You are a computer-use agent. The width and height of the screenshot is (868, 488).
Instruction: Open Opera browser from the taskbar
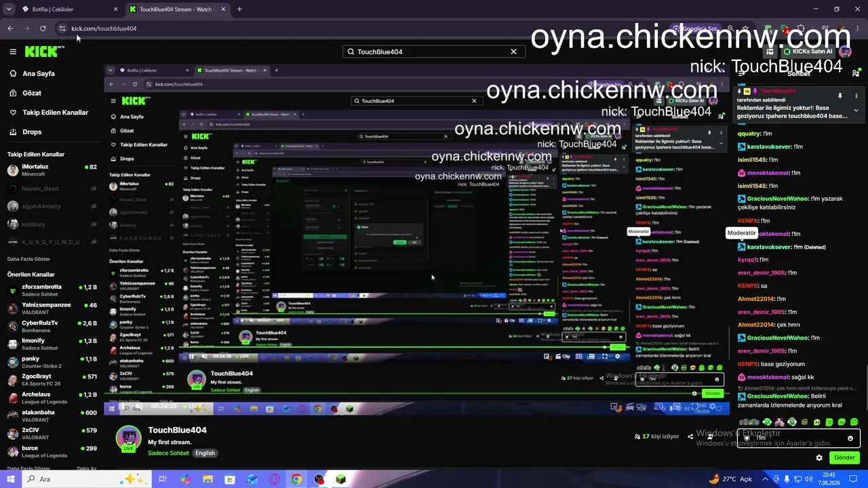pyautogui.click(x=274, y=479)
